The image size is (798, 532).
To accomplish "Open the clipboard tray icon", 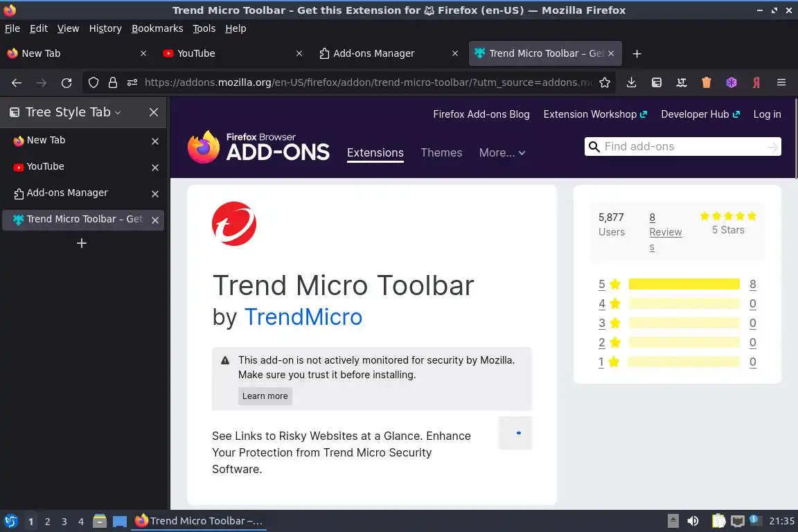I will pyautogui.click(x=718, y=521).
